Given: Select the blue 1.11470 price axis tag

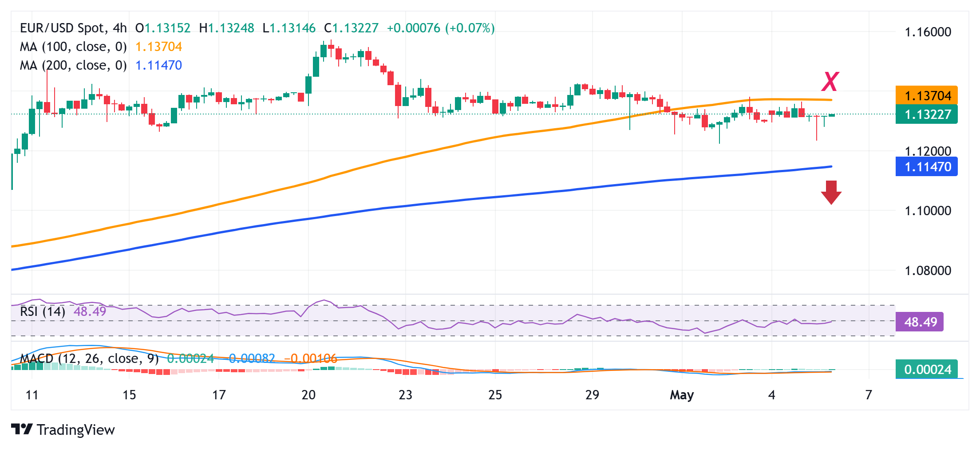Looking at the screenshot, I should [927, 167].
